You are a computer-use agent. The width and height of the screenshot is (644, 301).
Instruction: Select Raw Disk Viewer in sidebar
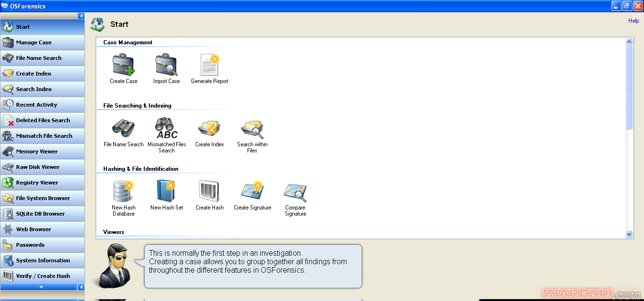[42, 167]
